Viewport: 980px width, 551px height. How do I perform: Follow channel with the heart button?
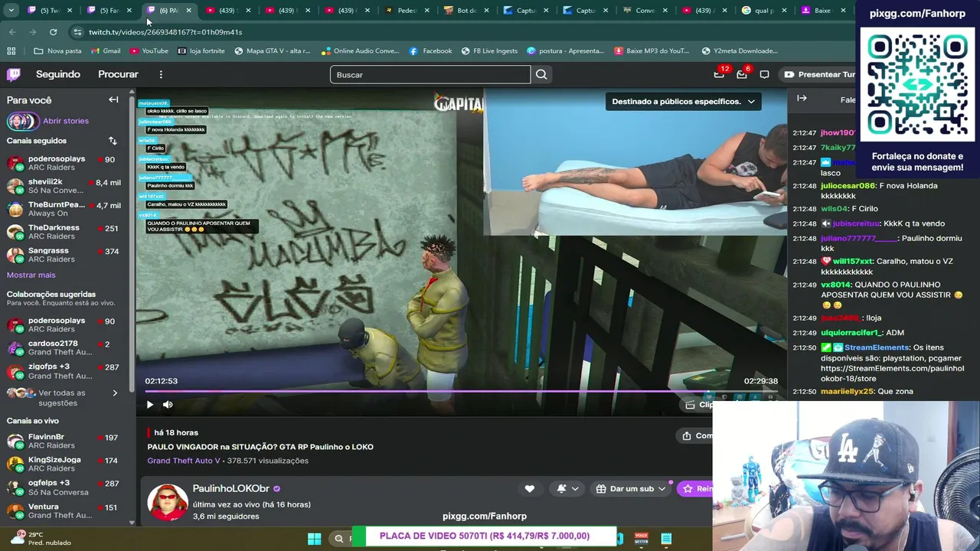coord(529,488)
